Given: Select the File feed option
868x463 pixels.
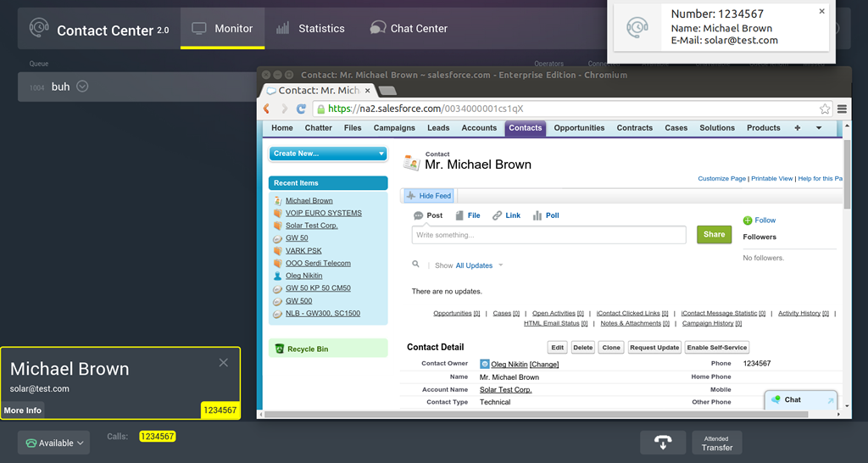Looking at the screenshot, I should tap(468, 215).
